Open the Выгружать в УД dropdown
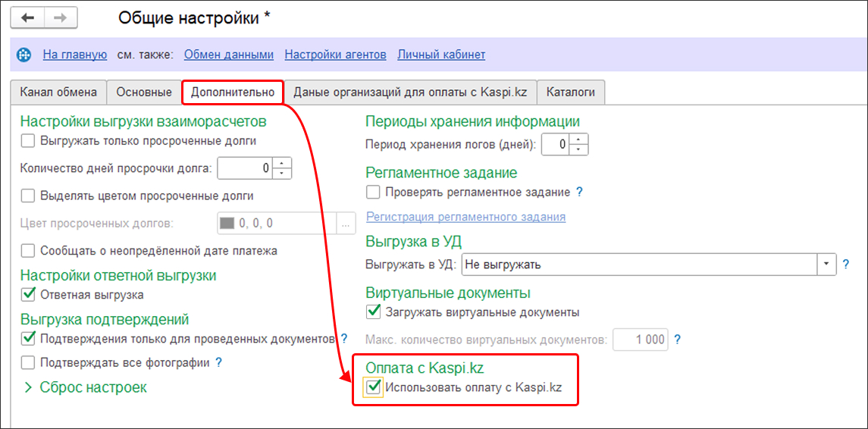Image resolution: width=868 pixels, height=429 pixels. coord(826,265)
